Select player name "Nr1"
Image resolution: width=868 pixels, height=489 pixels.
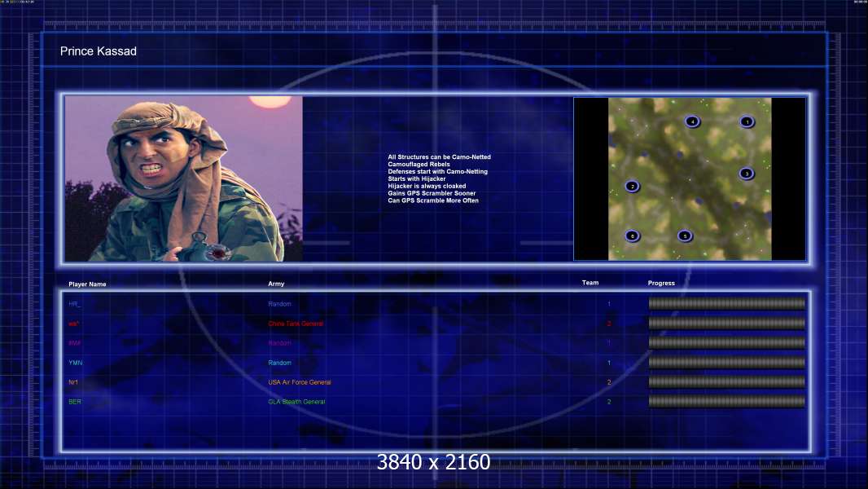tap(73, 382)
